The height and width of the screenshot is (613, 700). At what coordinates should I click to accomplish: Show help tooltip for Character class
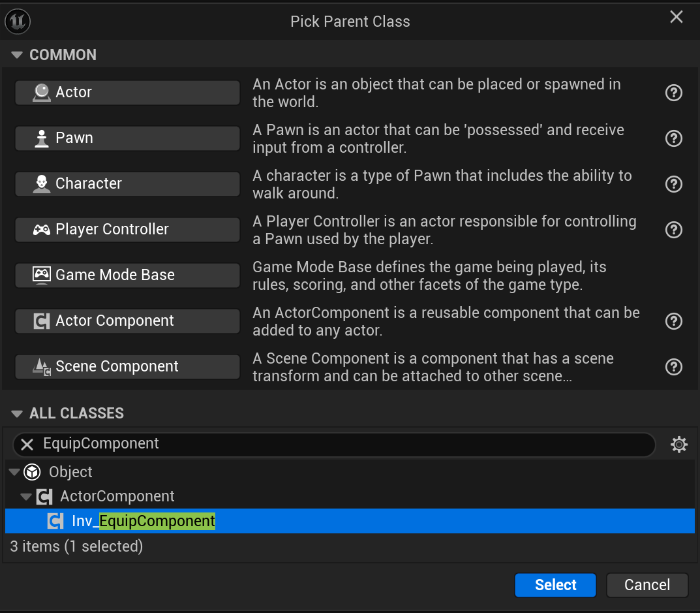point(673,184)
